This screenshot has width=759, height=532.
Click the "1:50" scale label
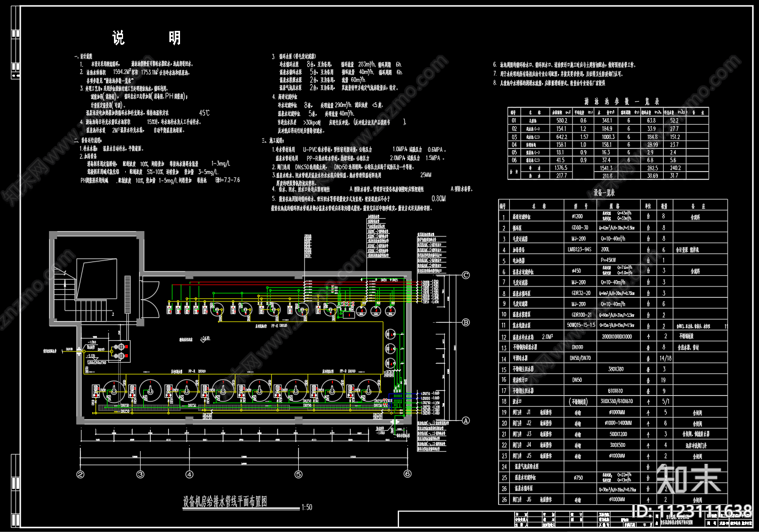(307, 508)
